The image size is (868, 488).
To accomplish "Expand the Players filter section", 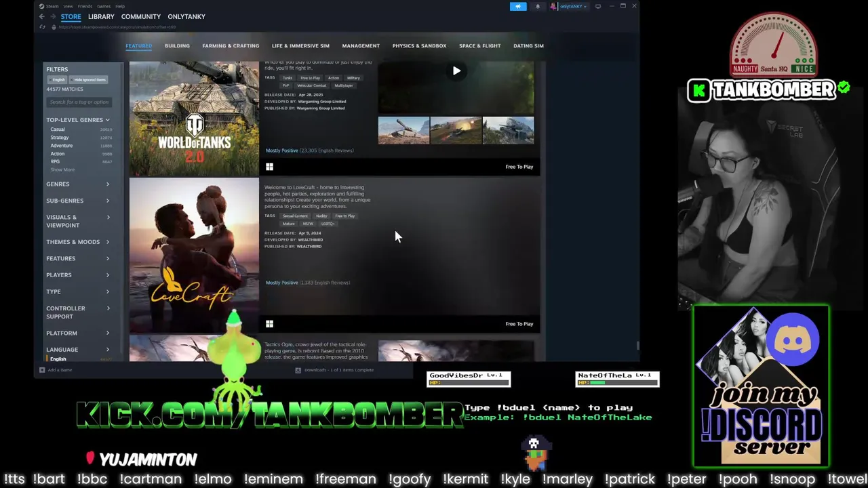I will [78, 275].
